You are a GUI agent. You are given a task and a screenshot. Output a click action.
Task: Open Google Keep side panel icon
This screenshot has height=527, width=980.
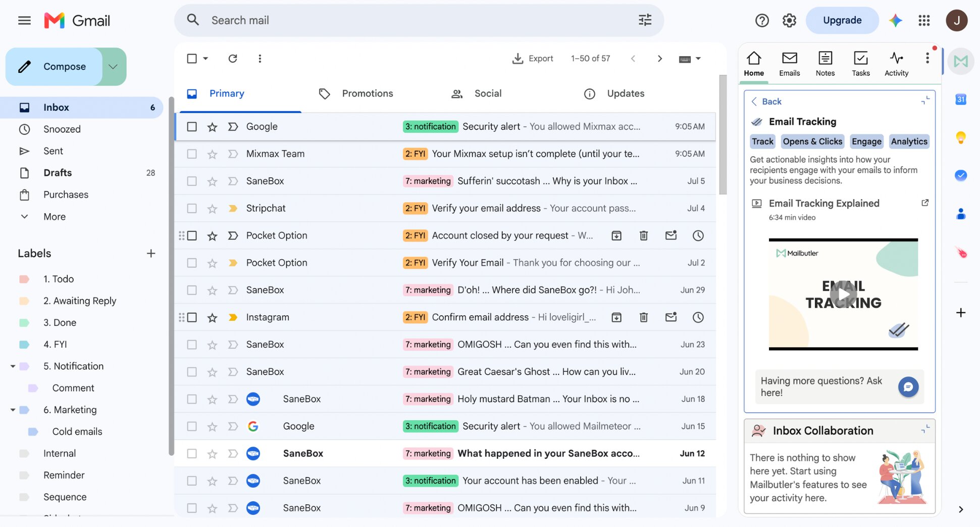click(961, 137)
